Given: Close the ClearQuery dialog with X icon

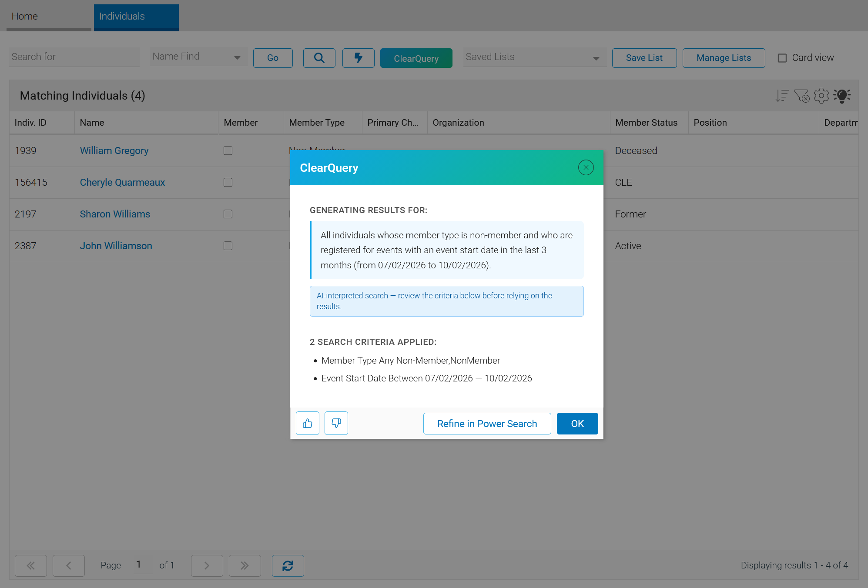Looking at the screenshot, I should [x=586, y=167].
